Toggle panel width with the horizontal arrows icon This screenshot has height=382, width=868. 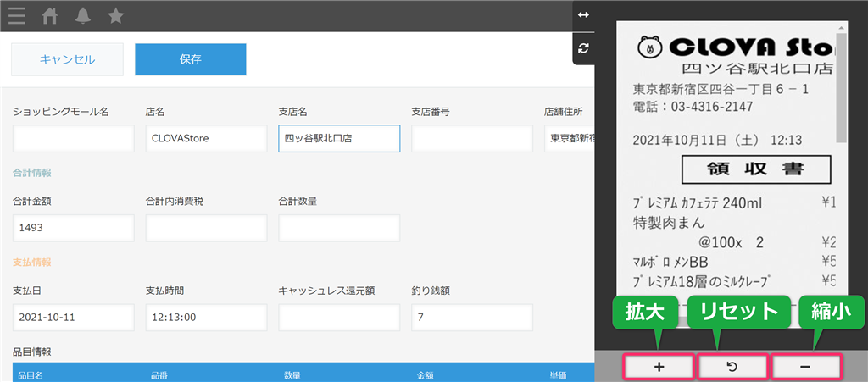(583, 15)
